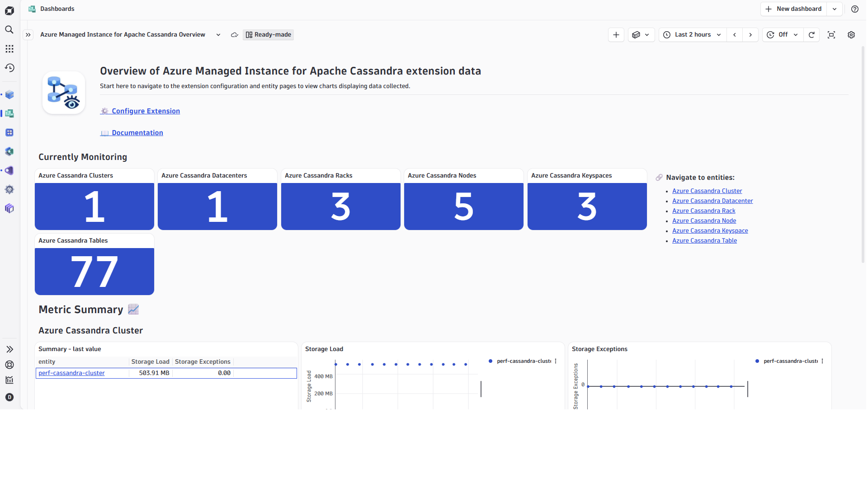868x488 pixels.
Task: Click the Azure Cassandra Keyspaces tile
Action: (x=587, y=199)
